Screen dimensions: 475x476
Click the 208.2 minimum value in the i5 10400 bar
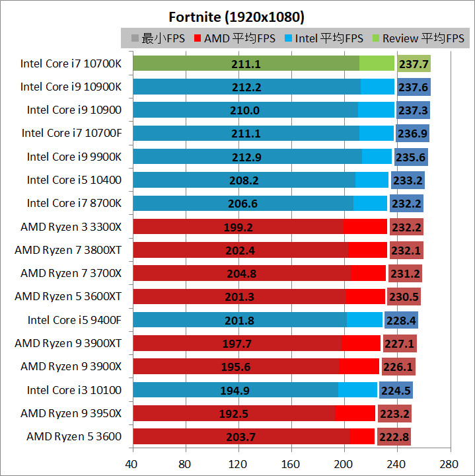[244, 180]
